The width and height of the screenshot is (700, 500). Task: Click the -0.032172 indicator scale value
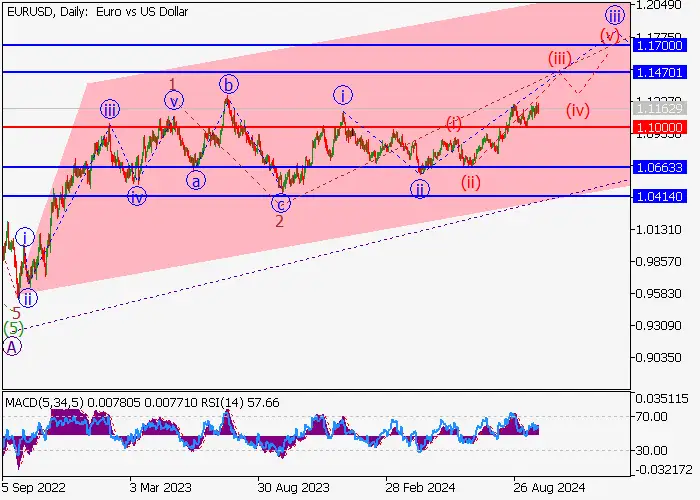[662, 470]
